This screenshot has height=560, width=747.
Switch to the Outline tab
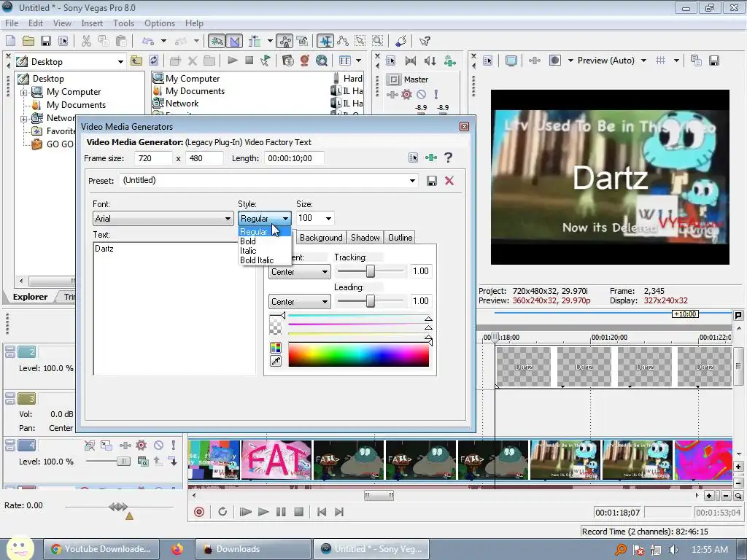click(x=400, y=238)
